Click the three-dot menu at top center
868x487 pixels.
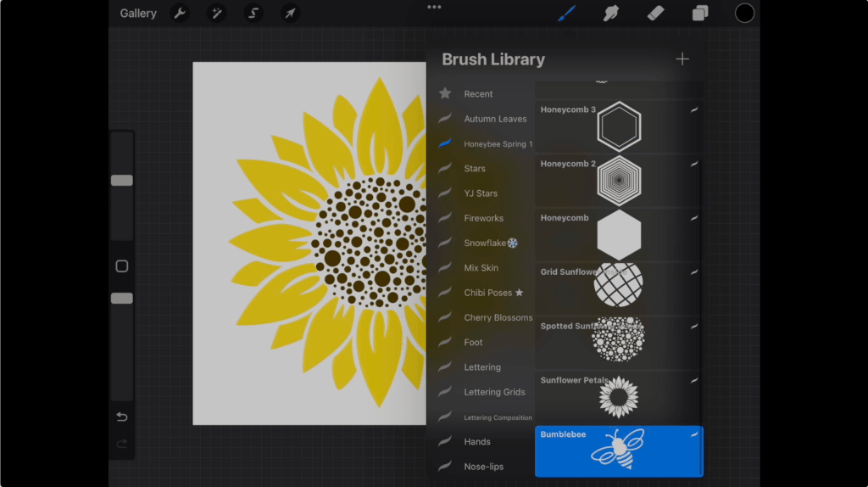tap(434, 7)
